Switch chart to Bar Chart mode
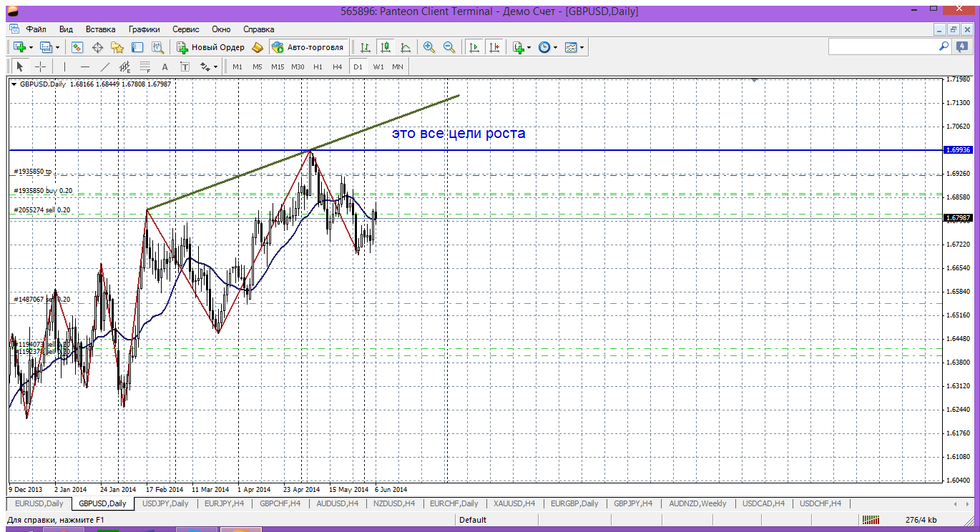The image size is (980, 532). (x=366, y=47)
